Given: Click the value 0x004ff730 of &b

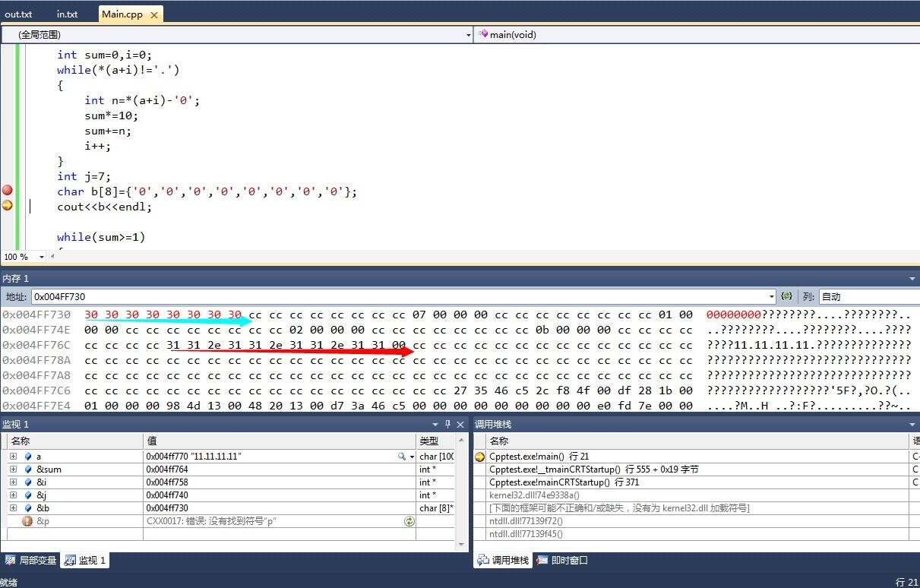Looking at the screenshot, I should click(x=167, y=508).
